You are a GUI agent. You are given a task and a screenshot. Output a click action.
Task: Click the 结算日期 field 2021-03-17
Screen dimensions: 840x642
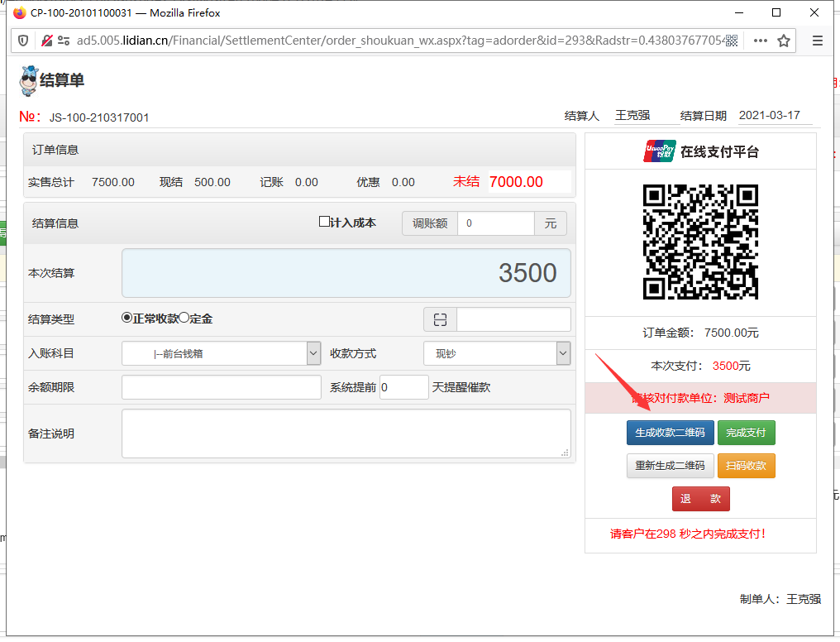(x=775, y=115)
